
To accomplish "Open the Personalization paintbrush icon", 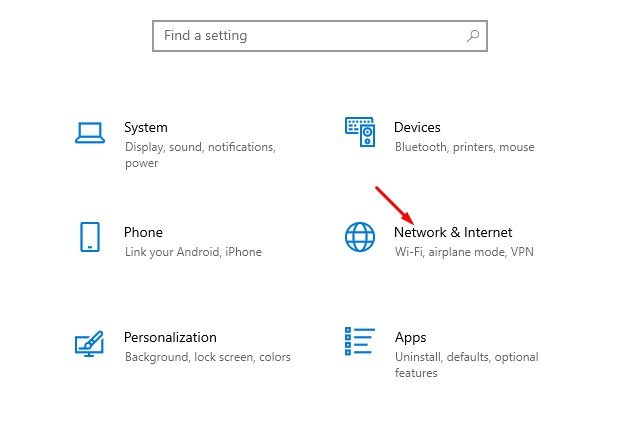I will point(90,344).
